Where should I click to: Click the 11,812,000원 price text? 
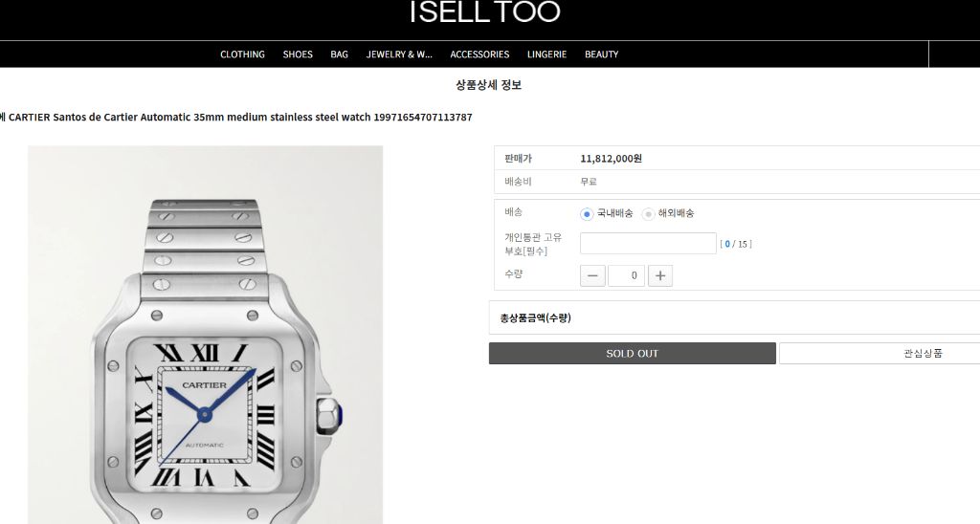(x=611, y=159)
